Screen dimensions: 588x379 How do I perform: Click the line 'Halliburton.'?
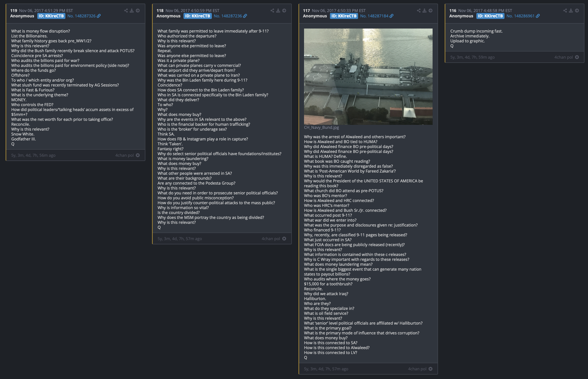315,299
